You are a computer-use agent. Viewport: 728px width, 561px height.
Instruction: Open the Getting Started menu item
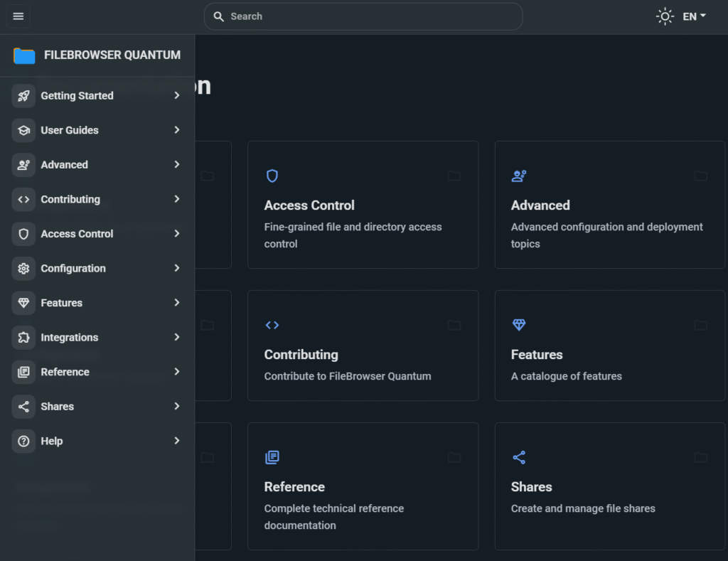pos(77,96)
